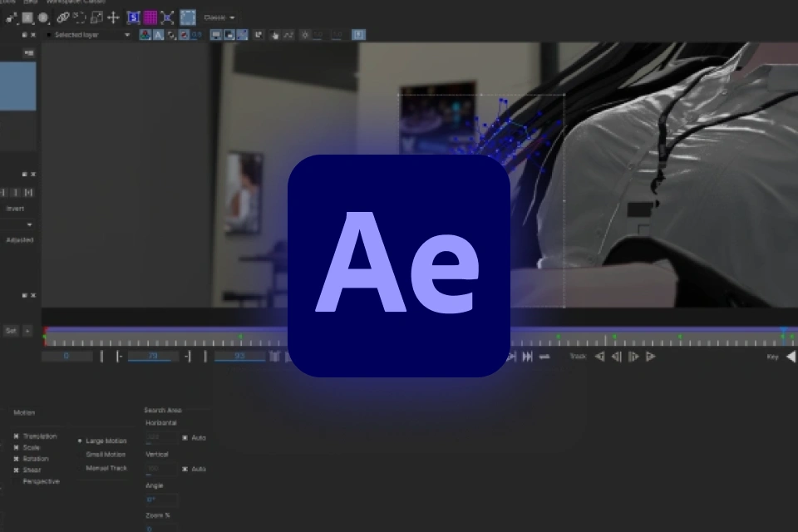The image size is (798, 532).
Task: Edit the project in-point frame field showing 0
Action: 66,356
